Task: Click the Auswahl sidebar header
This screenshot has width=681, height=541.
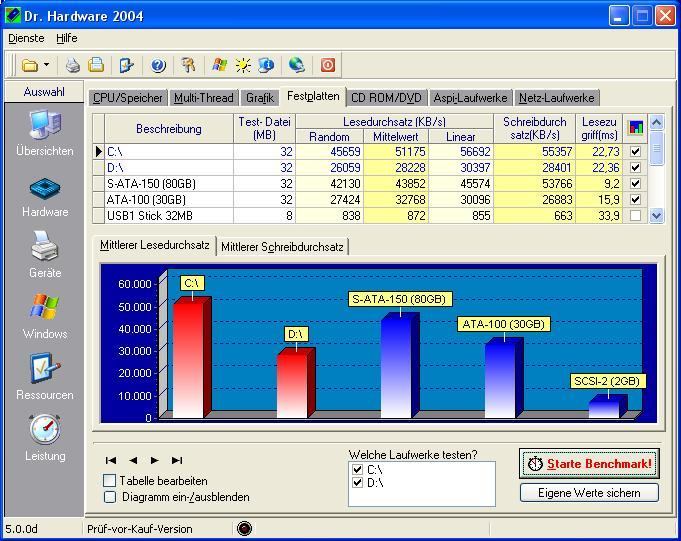Action: point(44,92)
